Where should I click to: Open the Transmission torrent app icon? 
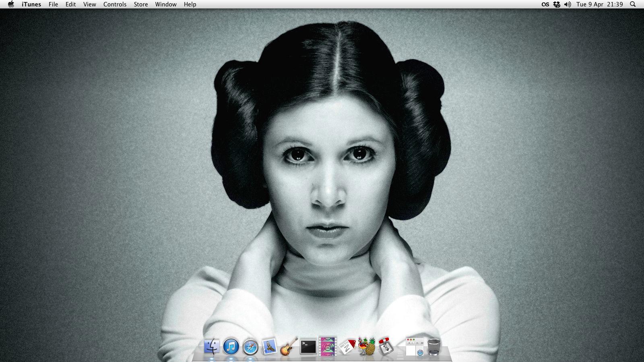pyautogui.click(x=386, y=346)
